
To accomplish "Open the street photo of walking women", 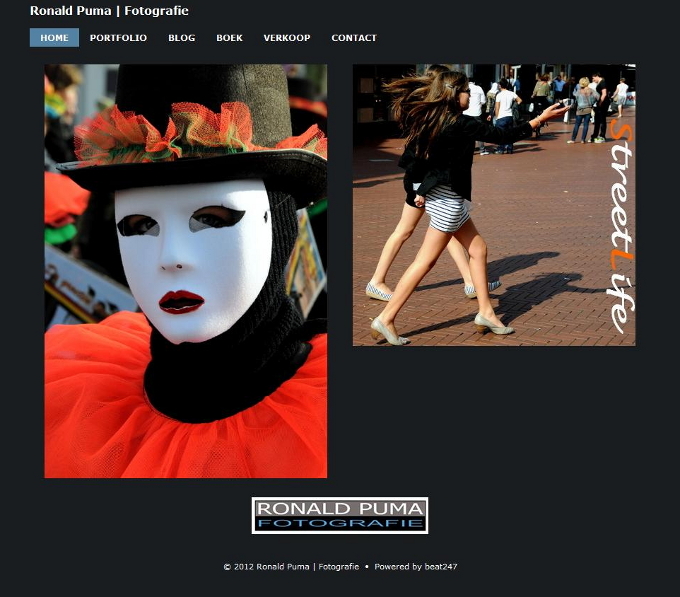I will (x=493, y=205).
